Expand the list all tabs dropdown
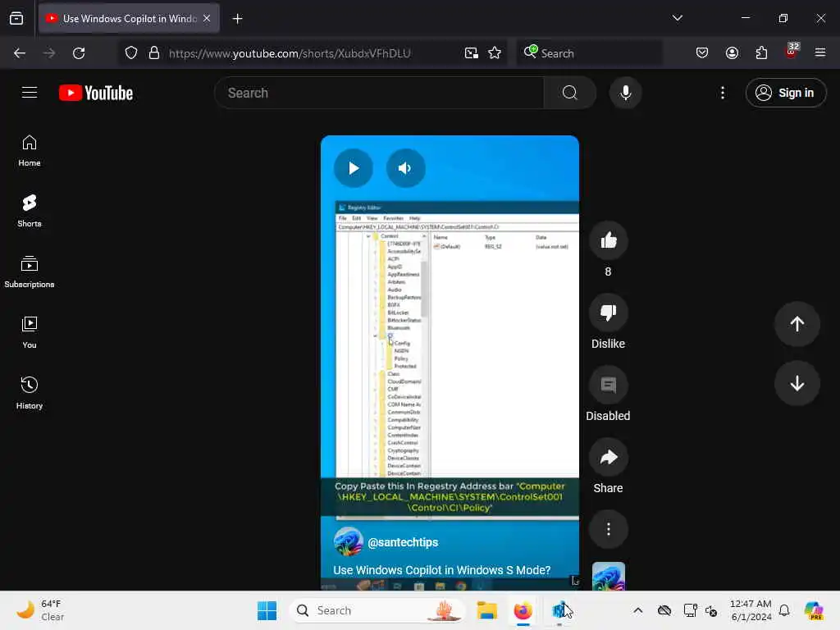The height and width of the screenshot is (630, 840). tap(677, 18)
